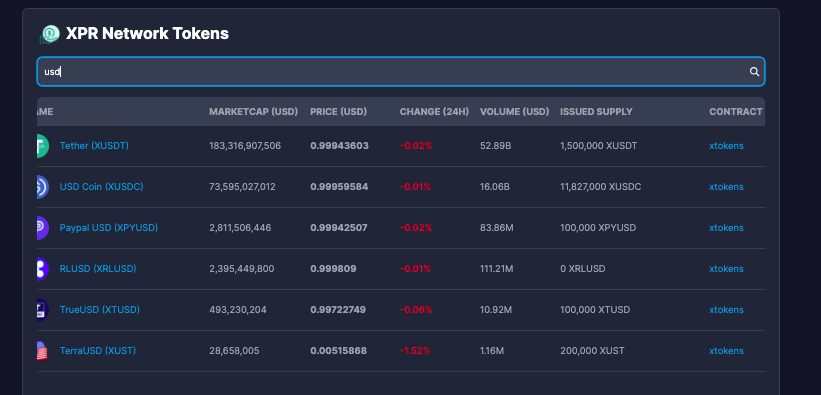Image resolution: width=821 pixels, height=395 pixels.
Task: Click the price 0.99943603
Action: coord(339,146)
